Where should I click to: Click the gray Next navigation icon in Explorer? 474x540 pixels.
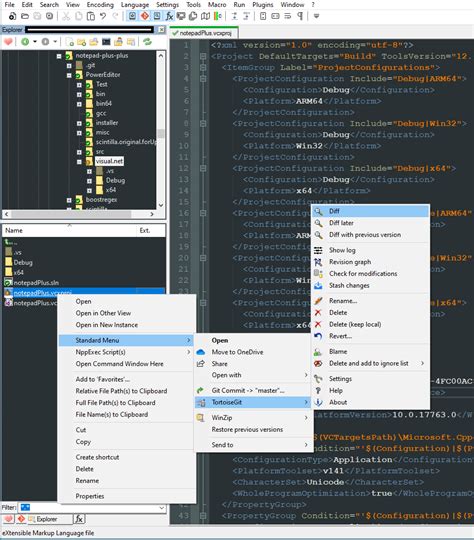pyautogui.click(x=45, y=42)
